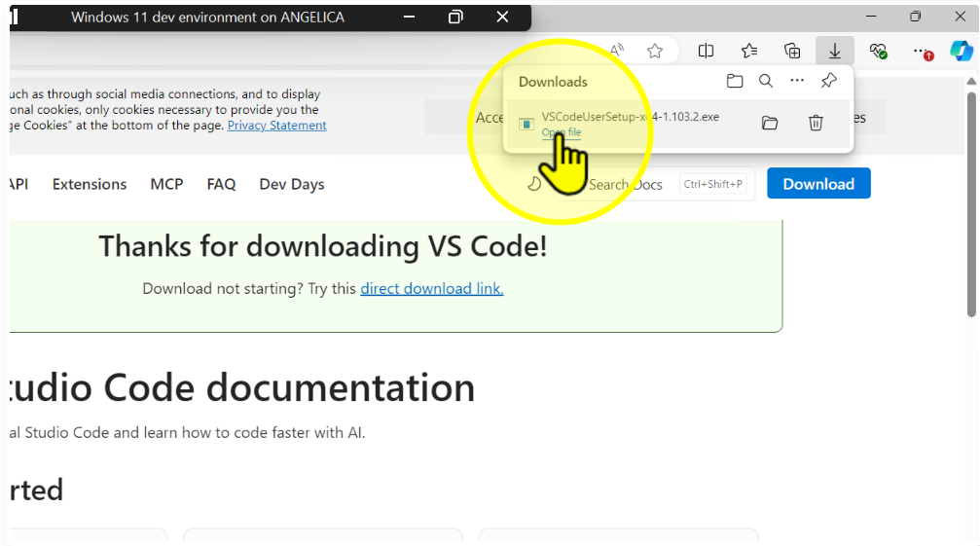Add this page to favorites star icon

tap(654, 51)
